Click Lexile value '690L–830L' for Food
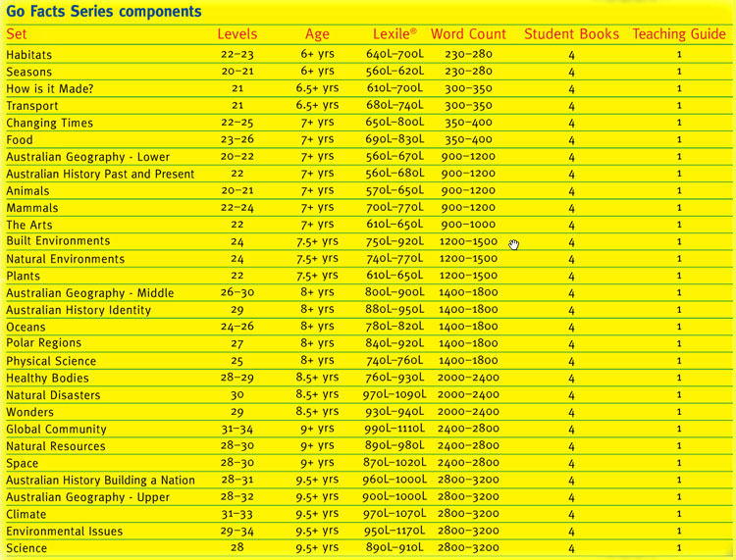Image resolution: width=736 pixels, height=560 pixels. pos(394,139)
